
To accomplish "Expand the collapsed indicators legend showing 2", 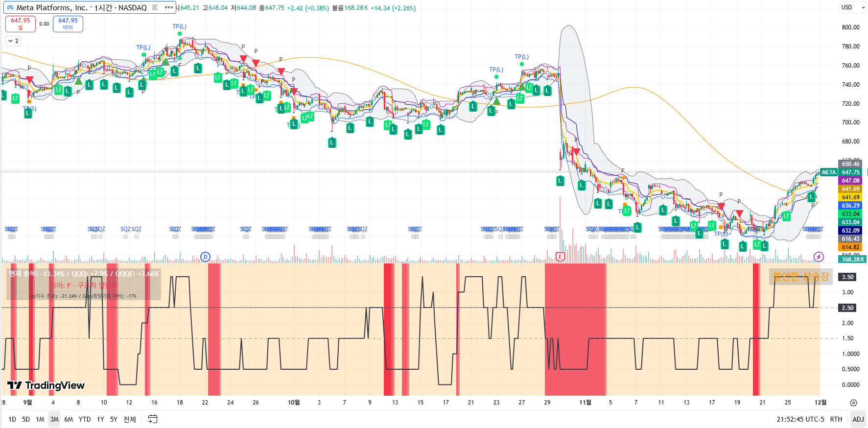I will (14, 41).
